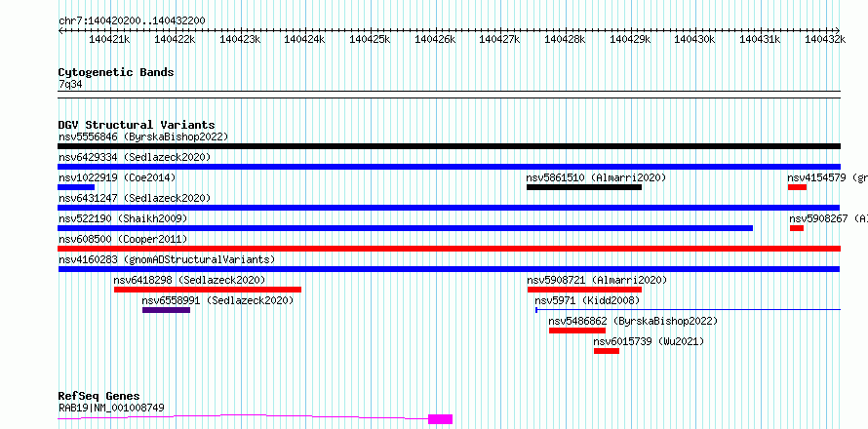
Task: Open the nsv608500 (Cooper2011) label
Action: (x=123, y=239)
